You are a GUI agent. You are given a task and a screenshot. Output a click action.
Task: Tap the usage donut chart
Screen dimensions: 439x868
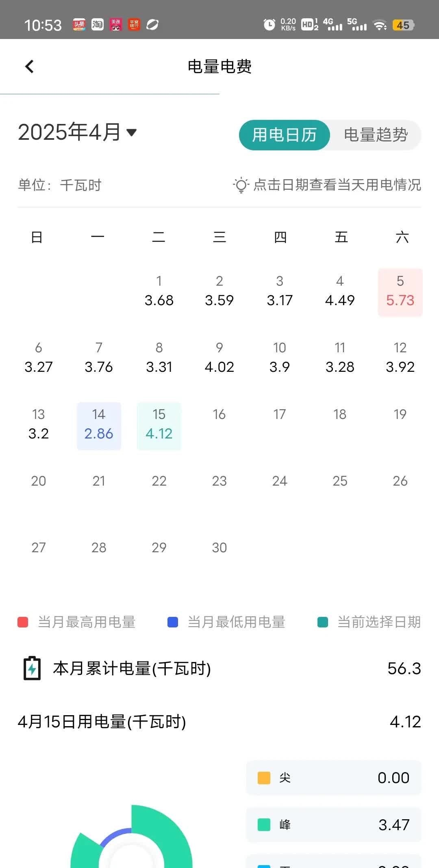click(x=131, y=836)
